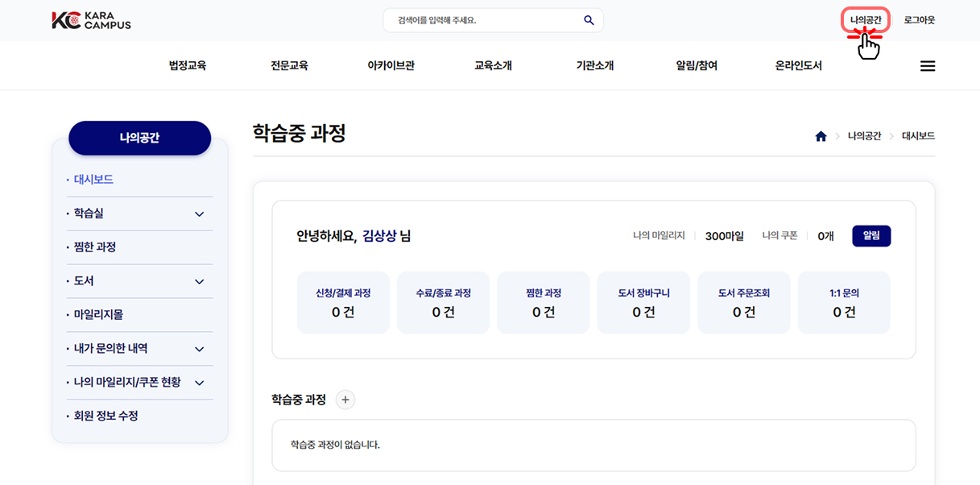Open the 법정교육 menu
980x485 pixels.
188,66
